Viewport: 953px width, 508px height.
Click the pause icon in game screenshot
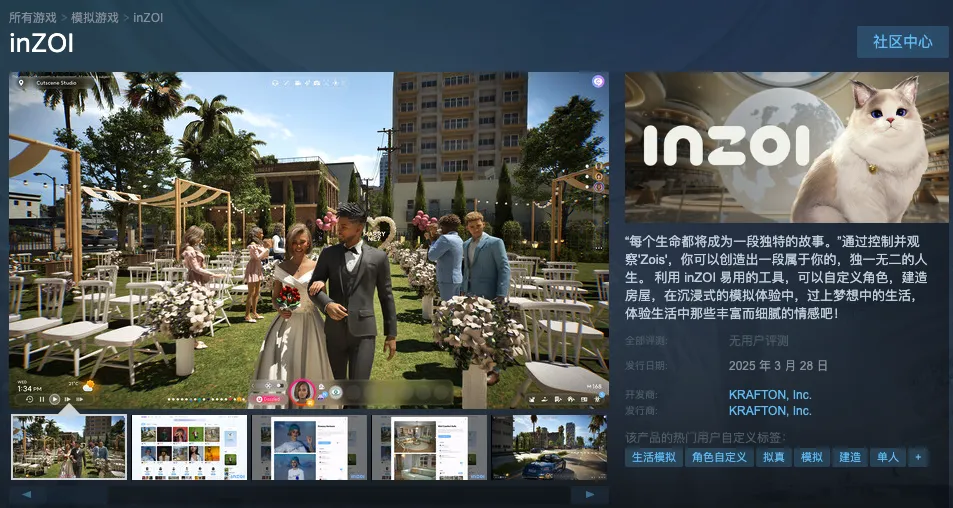(42, 399)
